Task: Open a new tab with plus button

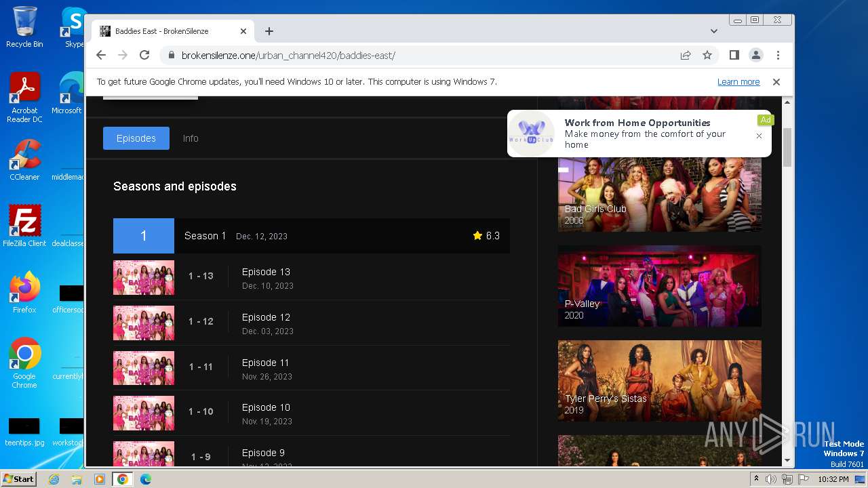Action: 269,31
